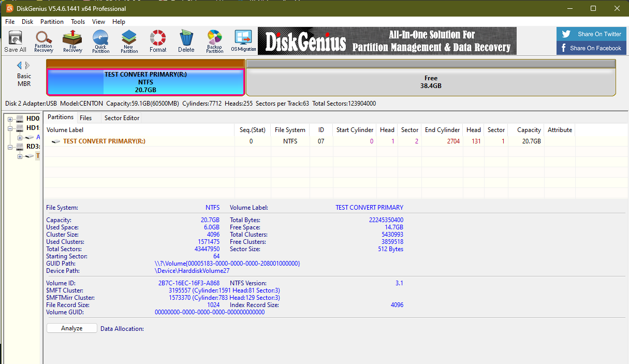Open the Disk menu
Viewport: 629px width, 364px height.
(x=27, y=22)
